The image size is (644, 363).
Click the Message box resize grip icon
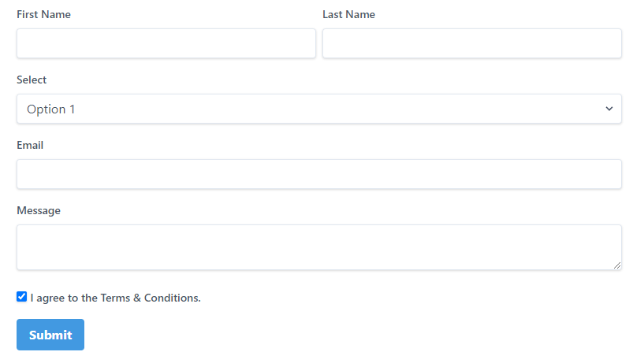click(x=617, y=265)
